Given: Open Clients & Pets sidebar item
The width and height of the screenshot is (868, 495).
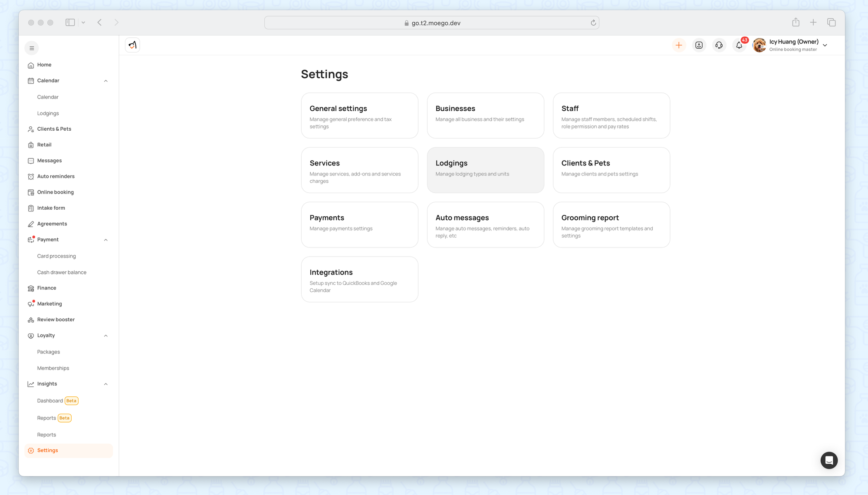Looking at the screenshot, I should (x=54, y=129).
